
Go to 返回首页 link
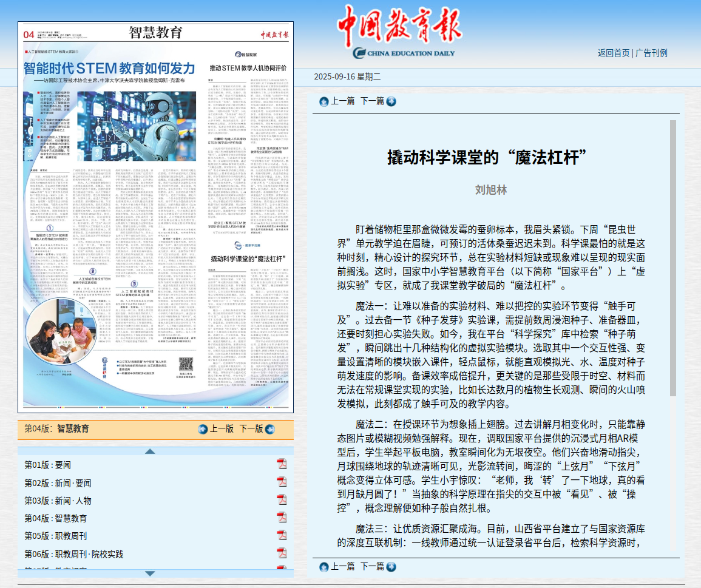(x=614, y=53)
